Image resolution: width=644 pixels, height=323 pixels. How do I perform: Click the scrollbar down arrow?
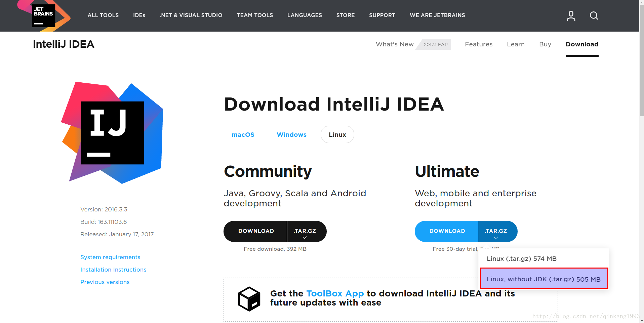(642, 320)
